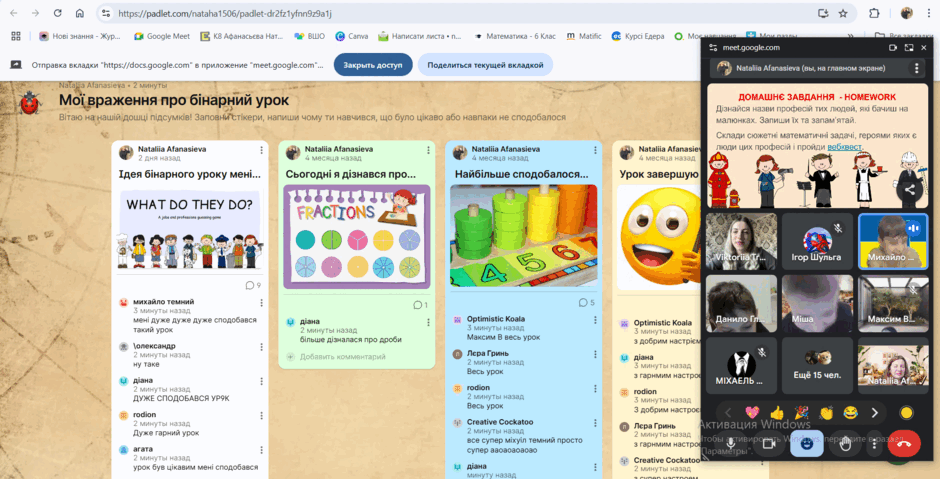Select Ігор Шульга participant tile
Image resolution: width=940 pixels, height=479 pixels.
(x=817, y=242)
